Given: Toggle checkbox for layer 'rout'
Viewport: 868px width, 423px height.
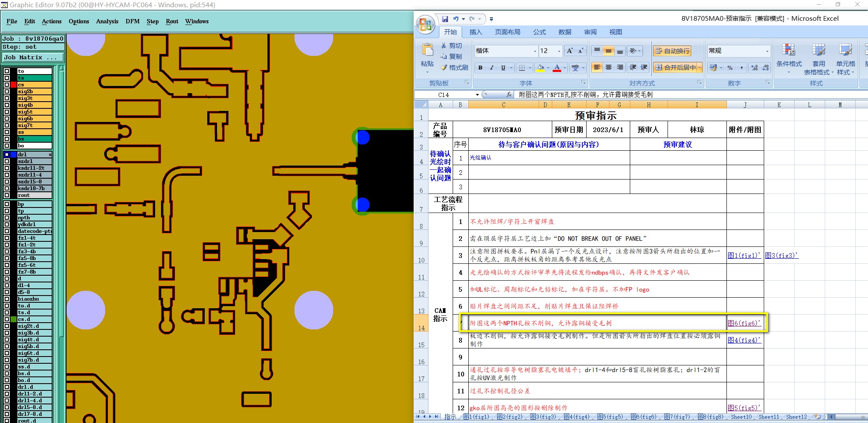Looking at the screenshot, I should [x=7, y=195].
